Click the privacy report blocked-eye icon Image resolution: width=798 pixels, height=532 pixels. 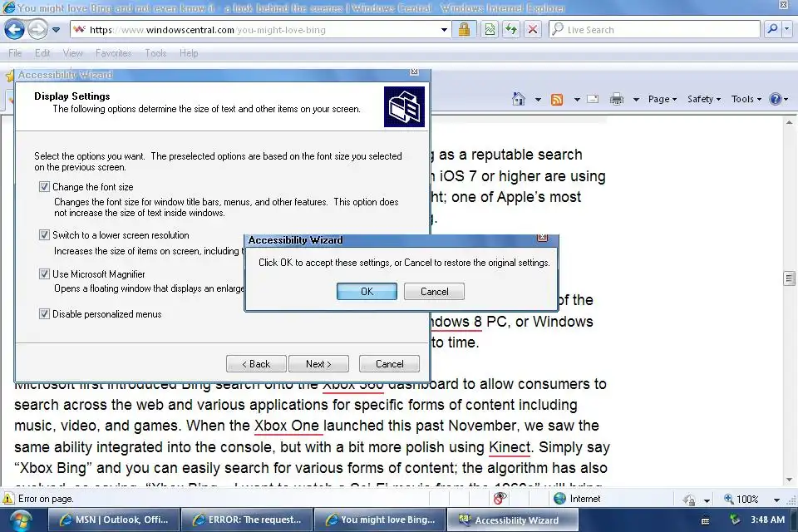[x=500, y=499]
